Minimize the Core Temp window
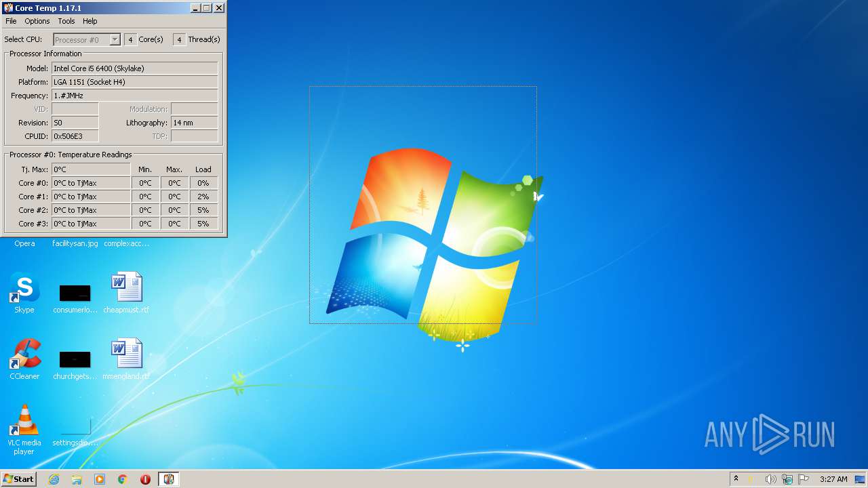 (x=195, y=8)
